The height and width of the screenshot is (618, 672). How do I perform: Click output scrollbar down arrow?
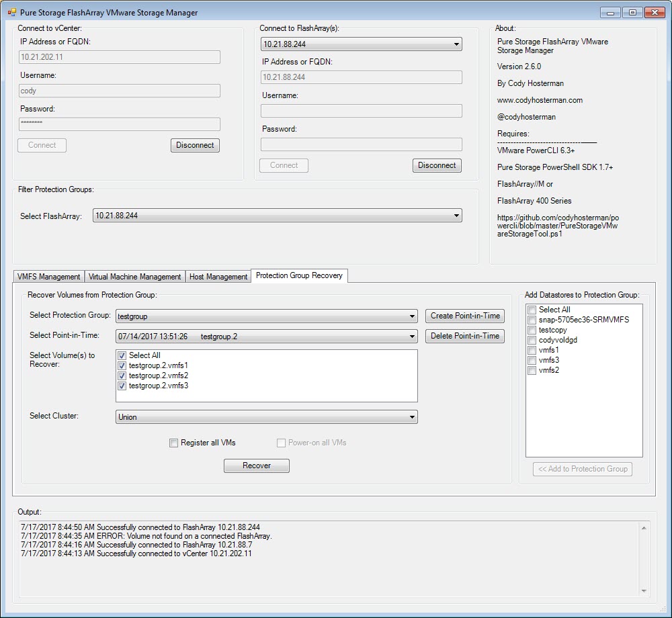644,591
